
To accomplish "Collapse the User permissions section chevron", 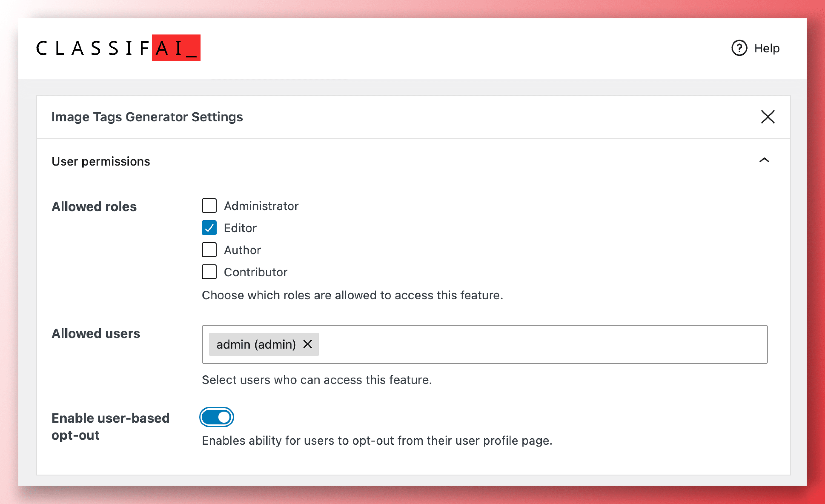I will (764, 160).
